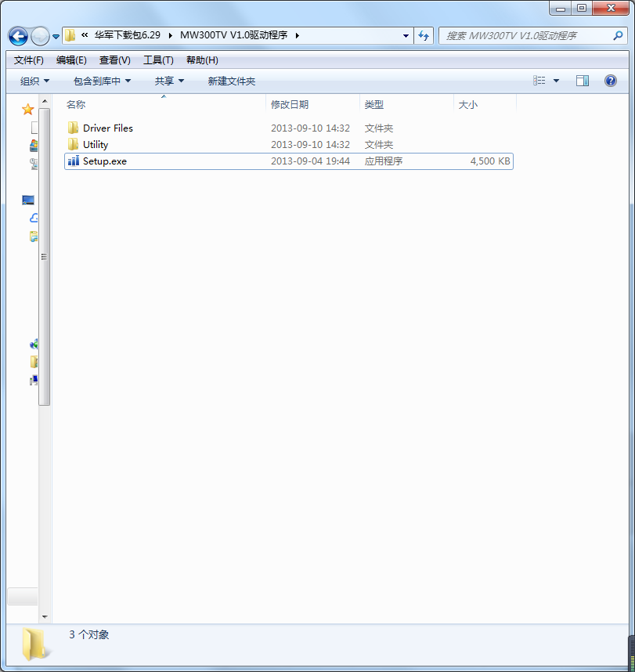Click the MW300TV V1.0驱动程序 breadcrumb
Viewport: 635px width, 672px height.
[235, 36]
